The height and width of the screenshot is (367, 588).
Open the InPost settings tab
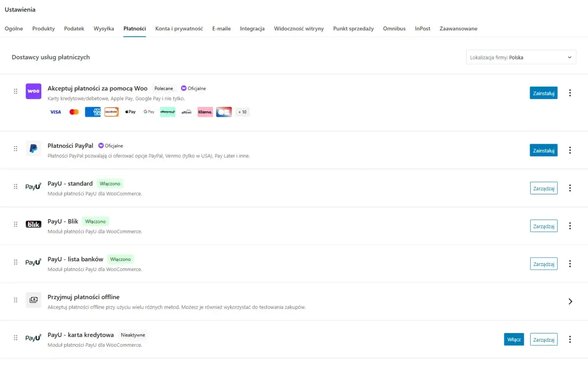(422, 28)
